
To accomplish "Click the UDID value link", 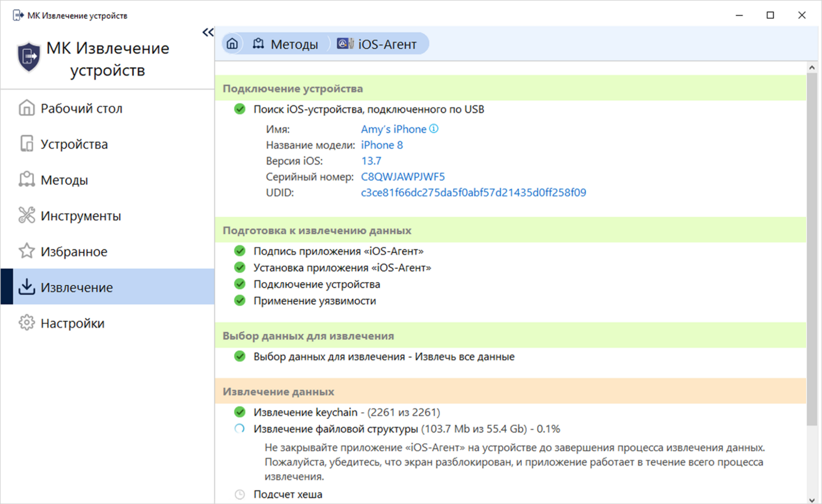I will pyautogui.click(x=473, y=192).
